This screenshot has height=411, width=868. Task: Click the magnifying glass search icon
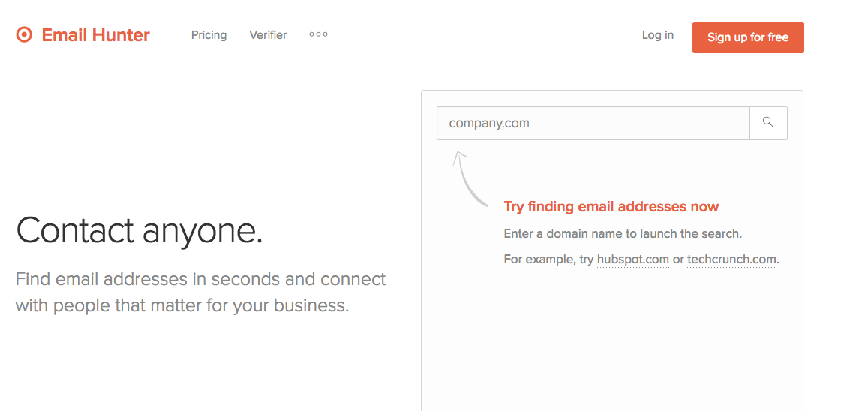coord(768,122)
